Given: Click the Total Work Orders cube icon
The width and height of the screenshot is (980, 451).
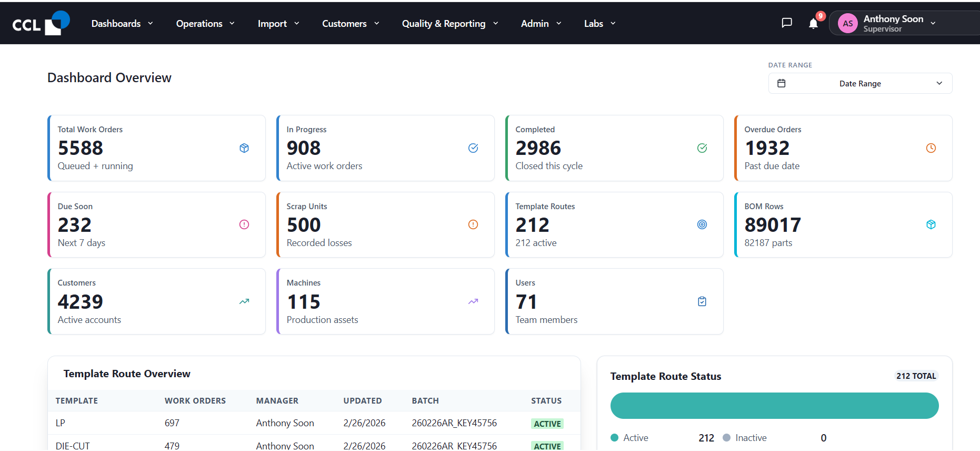Looking at the screenshot, I should pos(244,148).
